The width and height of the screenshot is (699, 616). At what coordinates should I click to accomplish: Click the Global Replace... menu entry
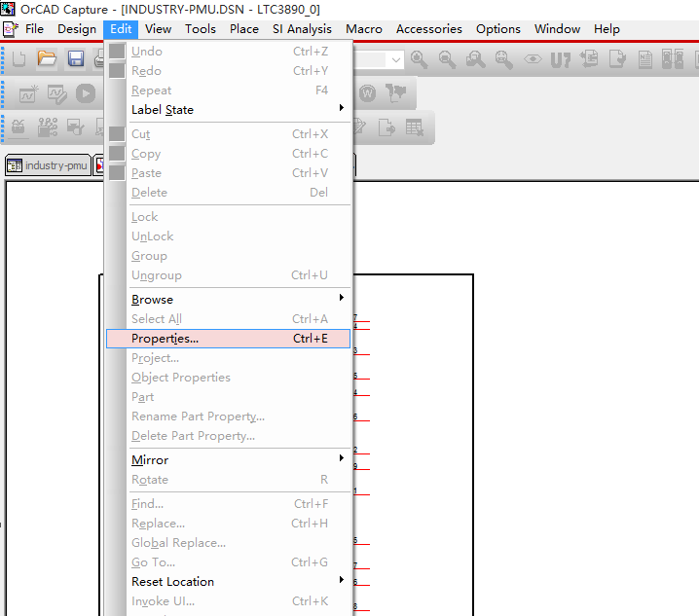click(228, 543)
